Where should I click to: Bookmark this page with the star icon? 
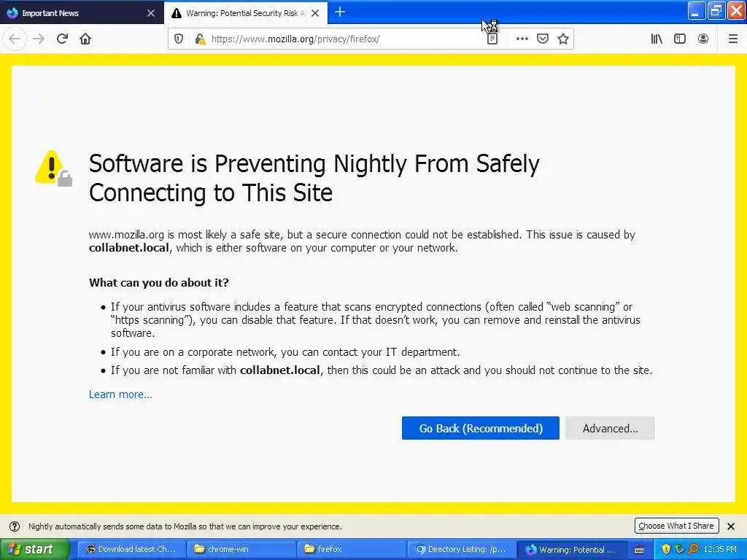(563, 39)
